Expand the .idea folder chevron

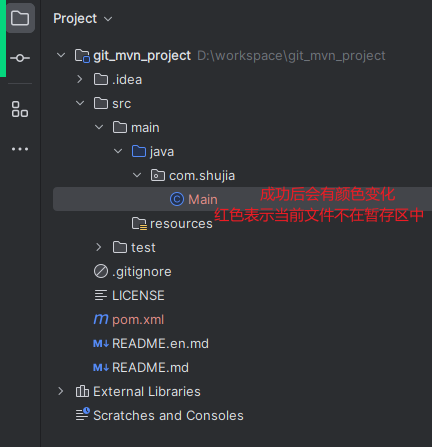80,79
